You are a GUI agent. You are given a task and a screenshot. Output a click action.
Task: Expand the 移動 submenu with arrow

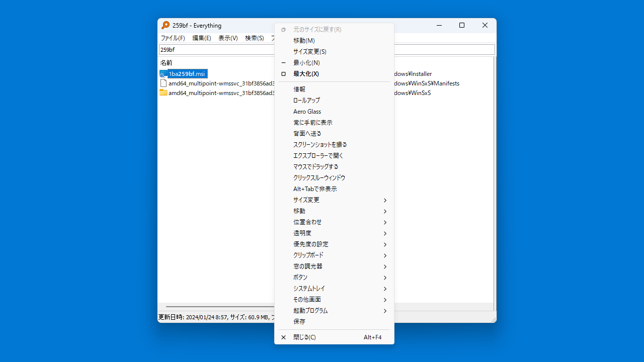(334, 211)
